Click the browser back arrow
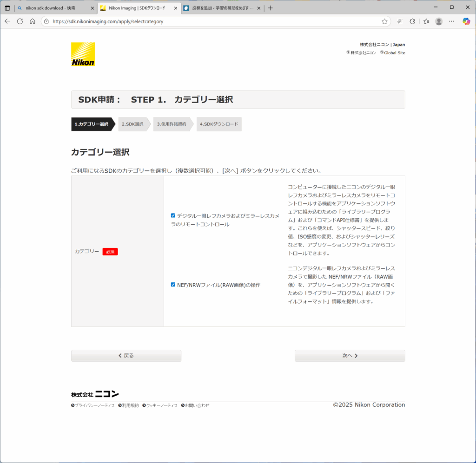This screenshot has width=476, height=463. coord(7,21)
